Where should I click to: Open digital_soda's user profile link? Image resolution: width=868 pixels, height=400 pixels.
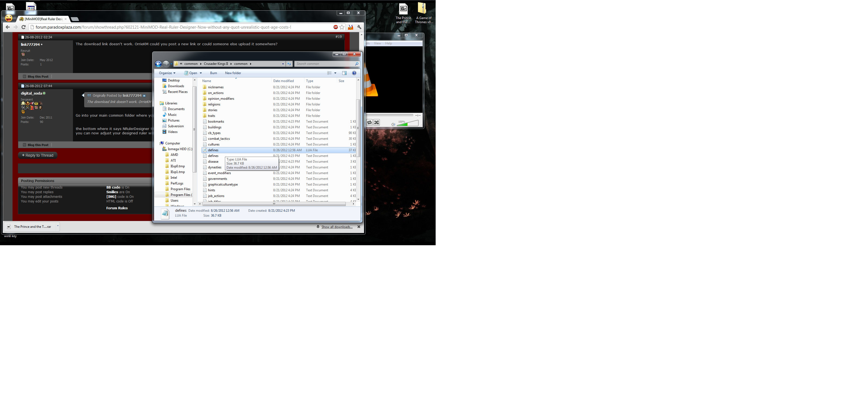[x=31, y=93]
